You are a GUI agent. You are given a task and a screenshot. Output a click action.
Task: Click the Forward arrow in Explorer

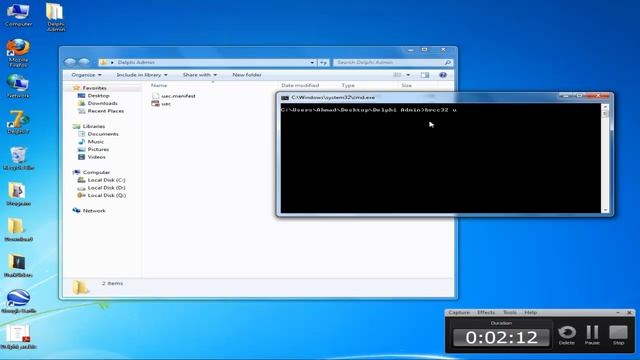(x=84, y=62)
